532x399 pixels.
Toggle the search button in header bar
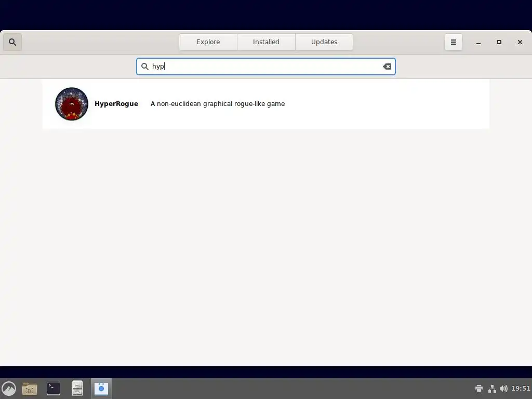click(x=12, y=42)
